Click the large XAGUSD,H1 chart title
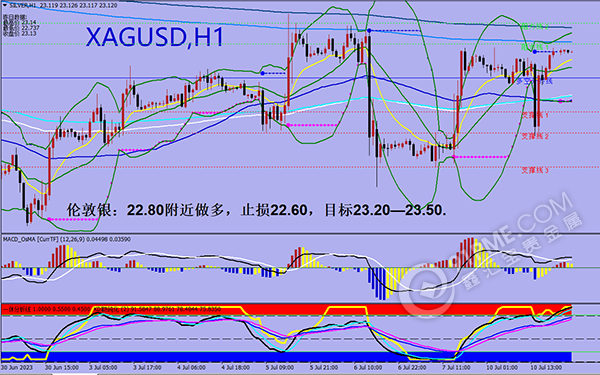Image resolution: width=600 pixels, height=375 pixels. pyautogui.click(x=154, y=37)
